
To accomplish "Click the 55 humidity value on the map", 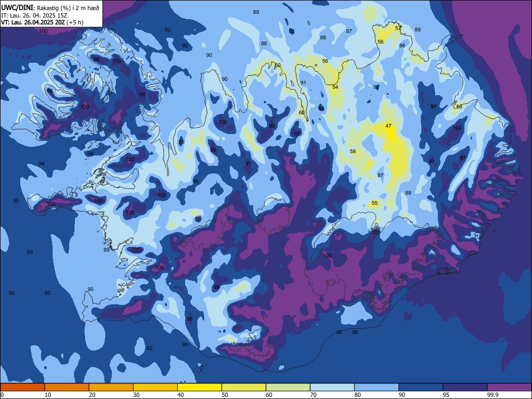I will pos(375,203).
